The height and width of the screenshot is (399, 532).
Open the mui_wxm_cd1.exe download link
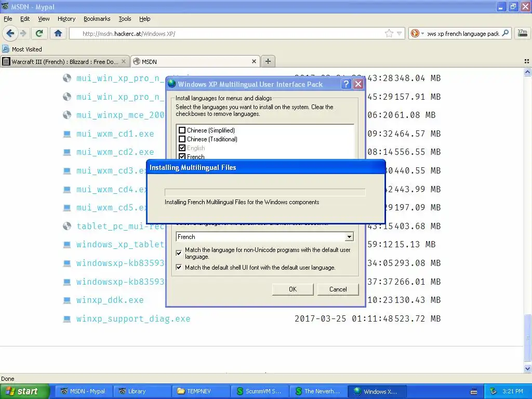coord(115,134)
